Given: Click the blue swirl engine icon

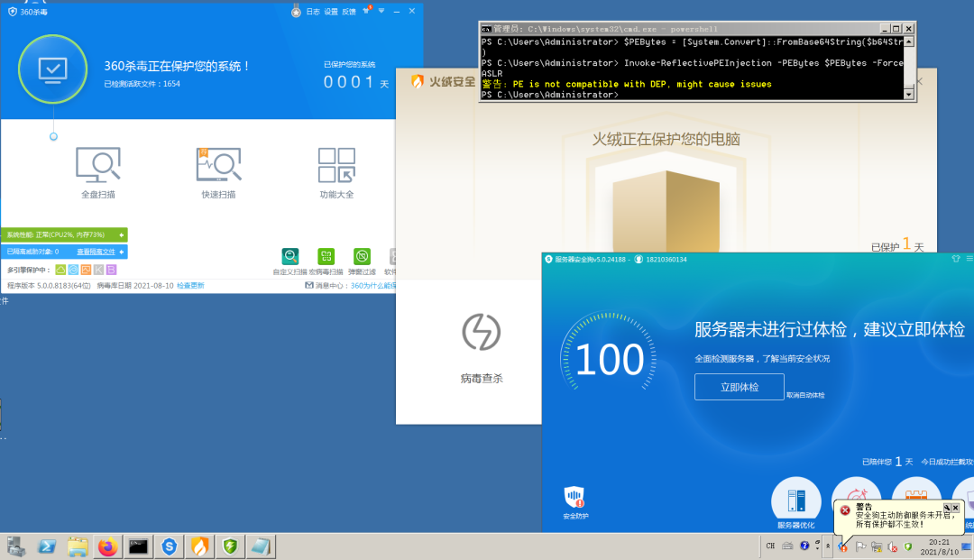Looking at the screenshot, I should click(73, 270).
